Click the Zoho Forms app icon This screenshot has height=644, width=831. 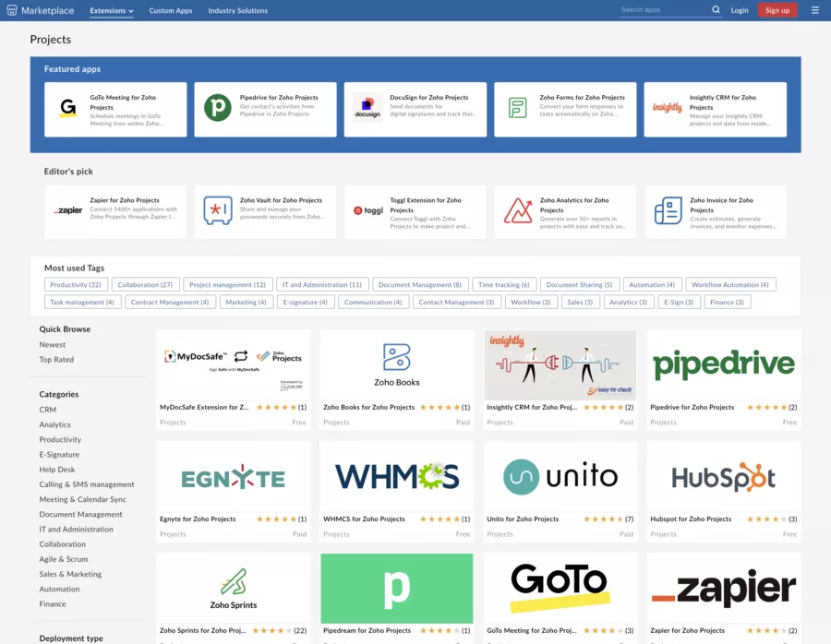tap(517, 109)
